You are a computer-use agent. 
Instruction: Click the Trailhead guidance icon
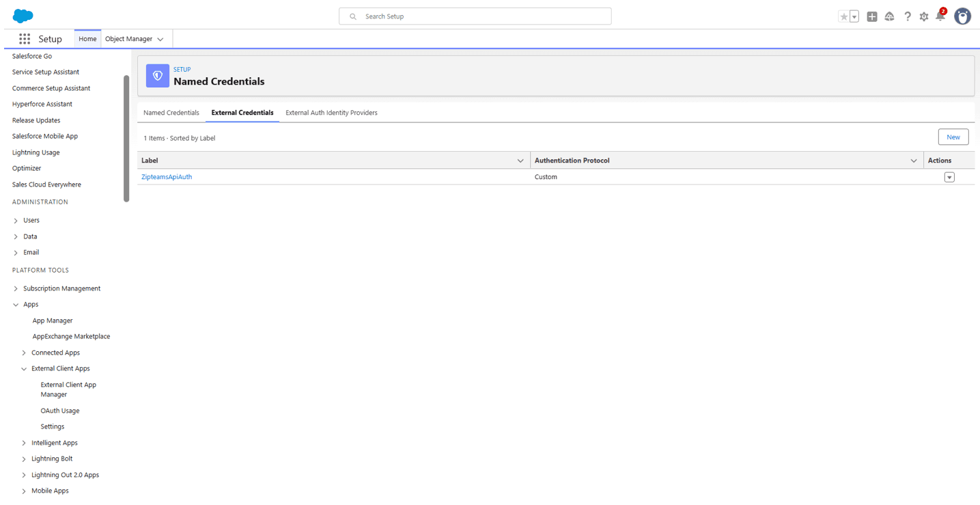889,16
